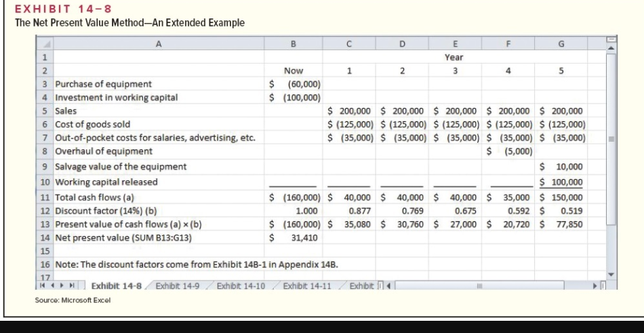Select row 3 header
This screenshot has height=333, width=644.
pos(45,84)
